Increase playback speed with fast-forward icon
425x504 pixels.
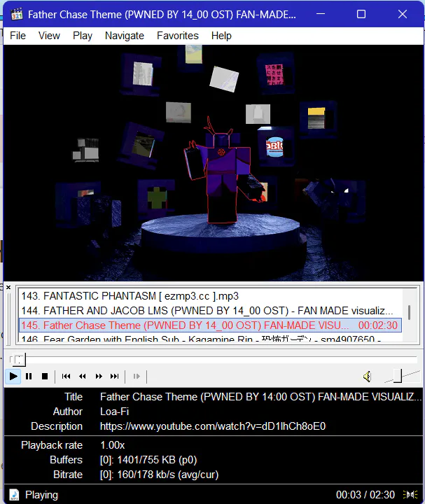(x=99, y=376)
